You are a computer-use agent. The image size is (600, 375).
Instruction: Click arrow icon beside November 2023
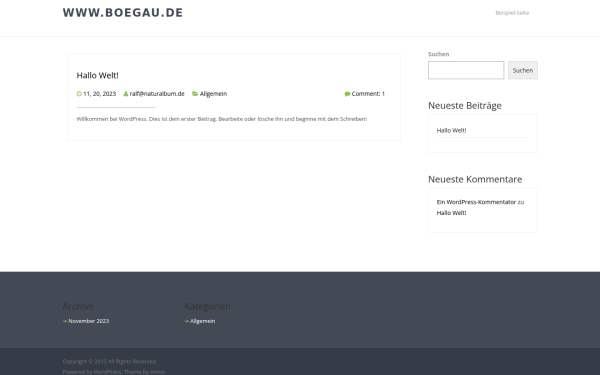pyautogui.click(x=65, y=321)
